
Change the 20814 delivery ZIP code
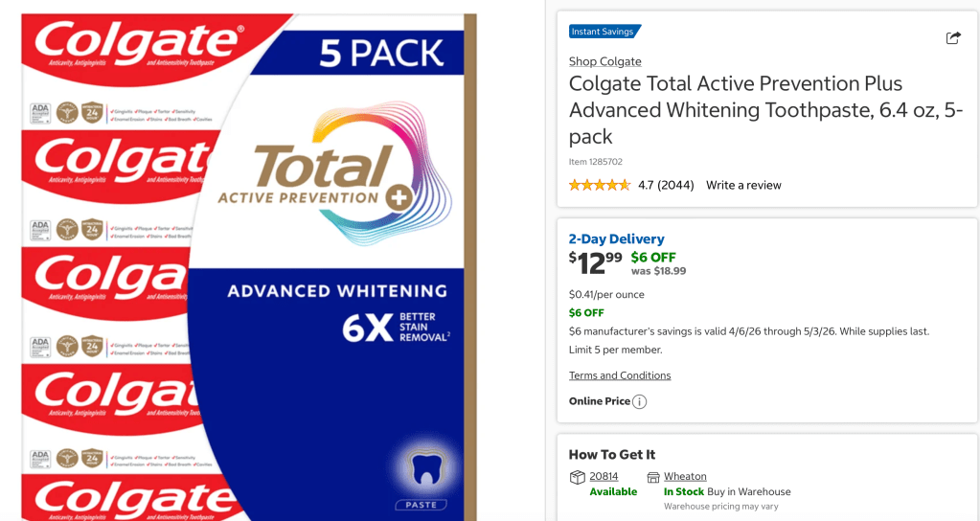click(604, 476)
